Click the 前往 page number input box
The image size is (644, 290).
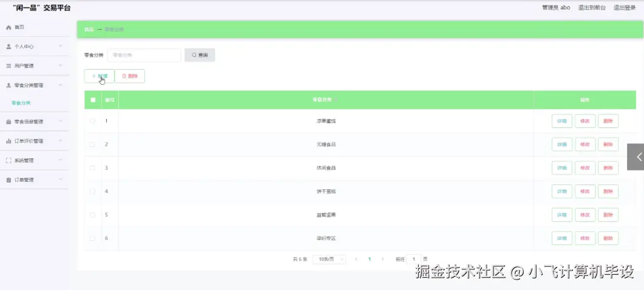click(414, 259)
